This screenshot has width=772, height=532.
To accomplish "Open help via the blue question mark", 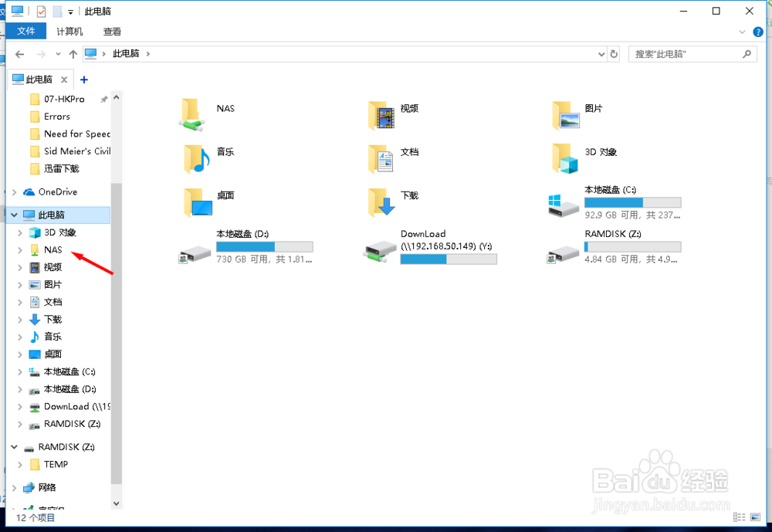I will pyautogui.click(x=758, y=32).
